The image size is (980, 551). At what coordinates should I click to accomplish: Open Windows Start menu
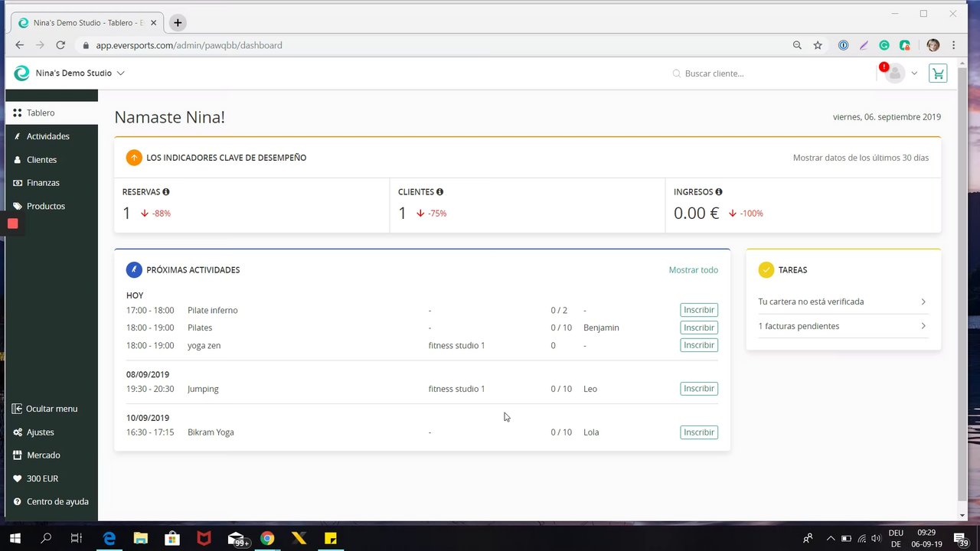pyautogui.click(x=15, y=538)
